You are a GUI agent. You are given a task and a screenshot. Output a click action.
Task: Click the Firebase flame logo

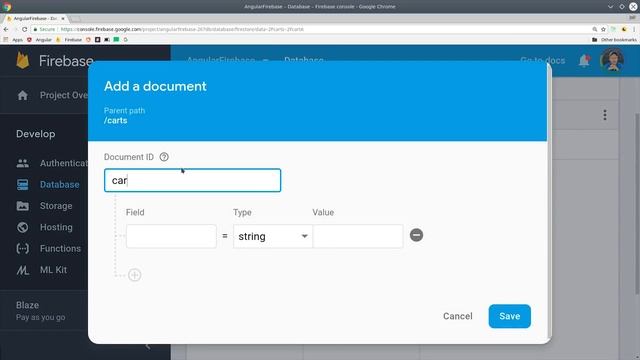22,61
